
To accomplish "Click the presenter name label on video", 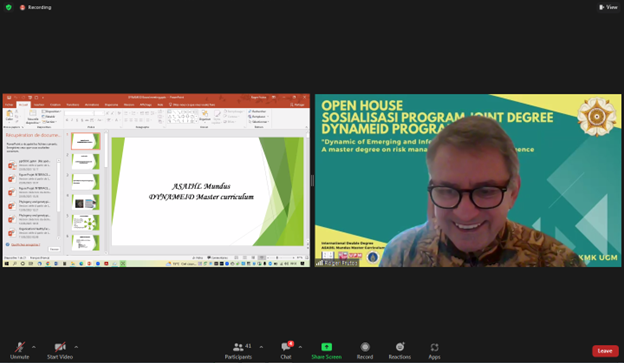I will click(x=337, y=263).
